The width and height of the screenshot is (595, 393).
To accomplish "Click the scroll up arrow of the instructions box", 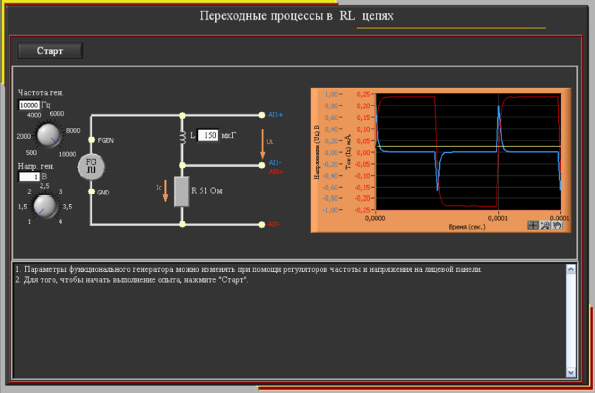I will tap(571, 269).
